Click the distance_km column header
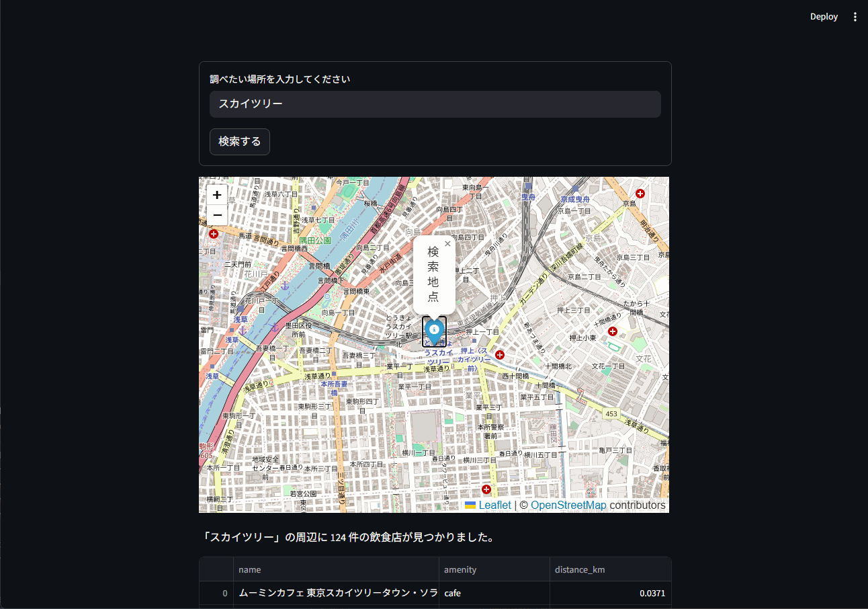Screen dimensions: 868x609 pos(610,569)
